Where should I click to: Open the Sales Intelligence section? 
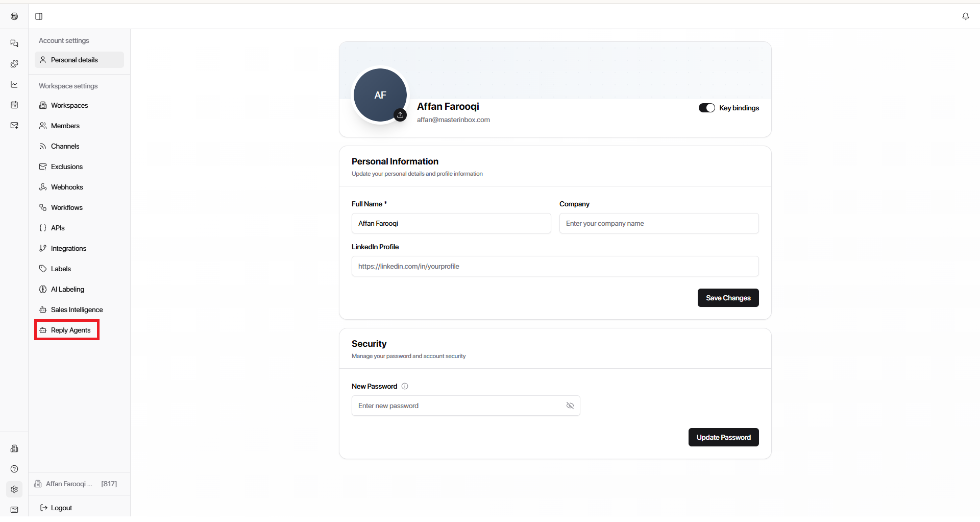tap(77, 310)
